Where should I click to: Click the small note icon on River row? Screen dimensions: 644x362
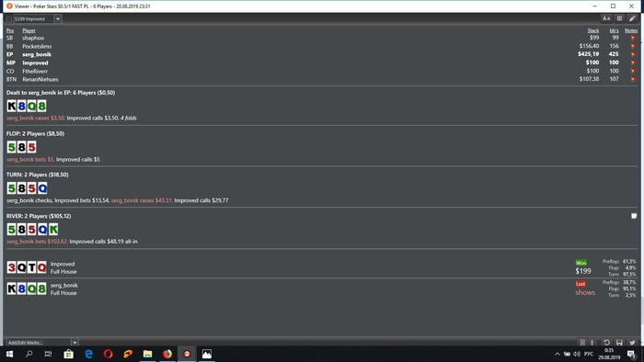(x=634, y=216)
